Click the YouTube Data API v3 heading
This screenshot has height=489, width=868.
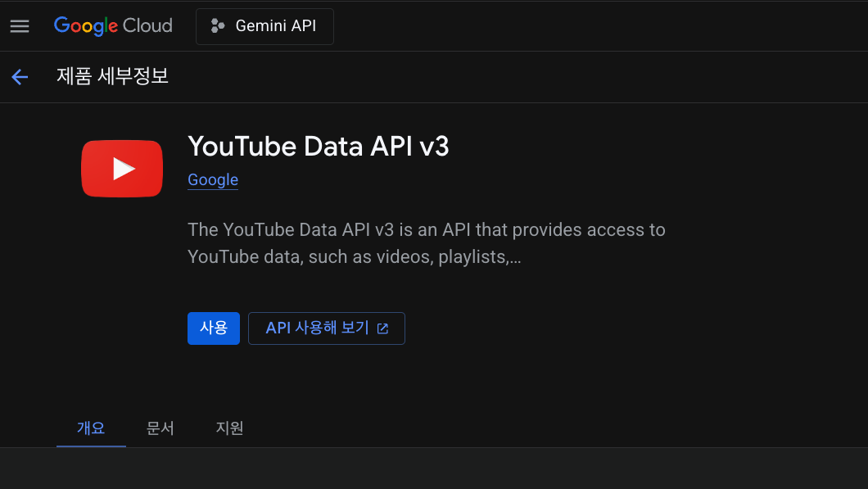[x=319, y=146]
